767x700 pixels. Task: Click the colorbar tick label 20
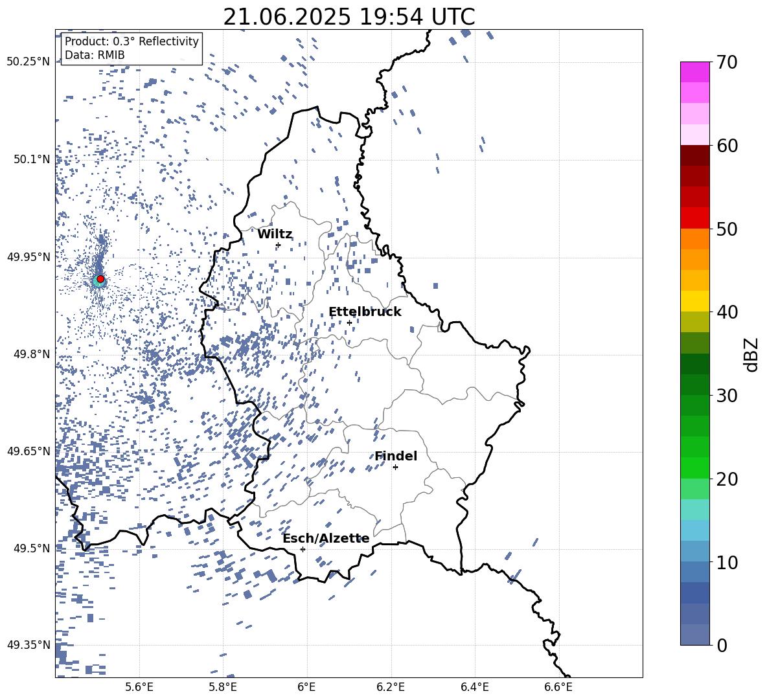coord(727,479)
